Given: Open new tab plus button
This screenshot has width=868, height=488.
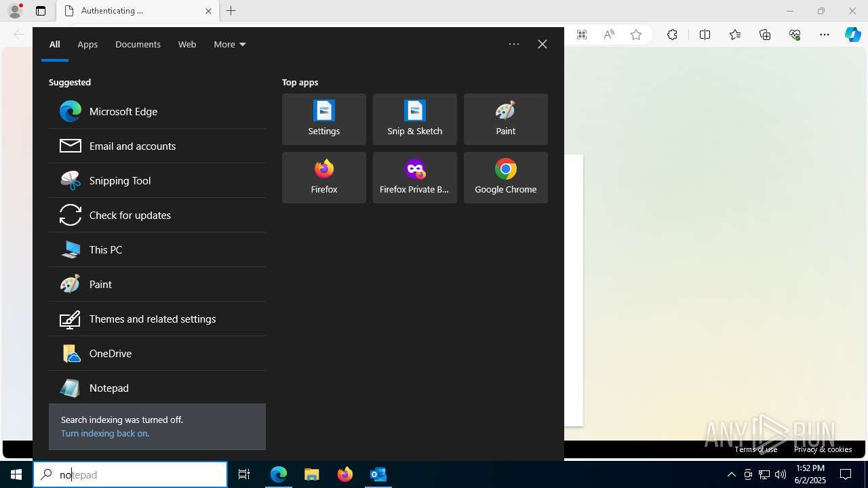Looking at the screenshot, I should pyautogui.click(x=231, y=11).
